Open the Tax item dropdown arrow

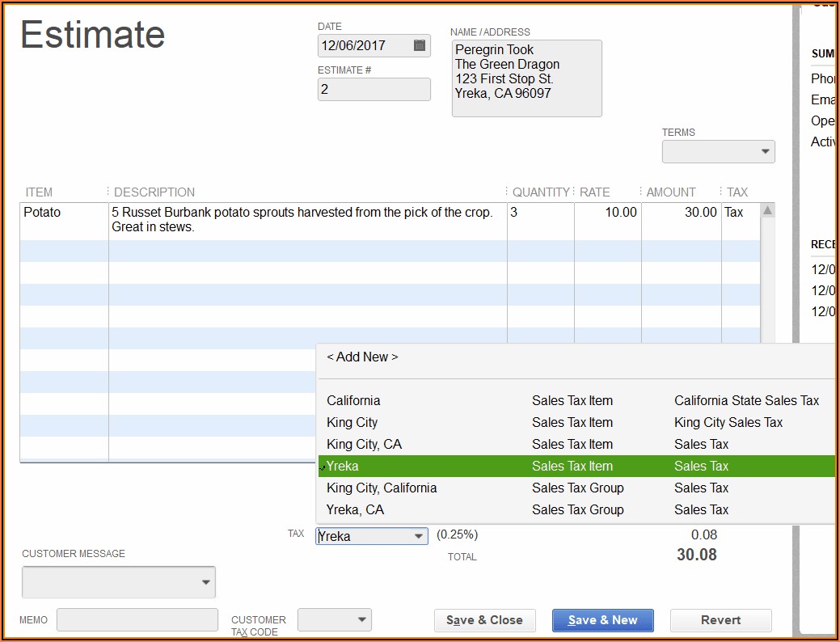point(418,536)
